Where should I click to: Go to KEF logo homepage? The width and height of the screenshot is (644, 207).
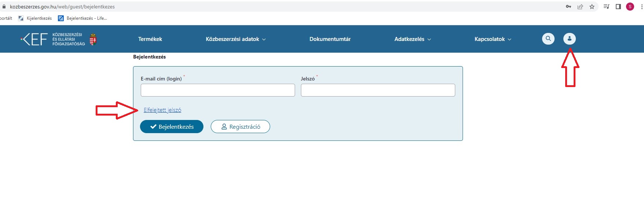pos(59,39)
